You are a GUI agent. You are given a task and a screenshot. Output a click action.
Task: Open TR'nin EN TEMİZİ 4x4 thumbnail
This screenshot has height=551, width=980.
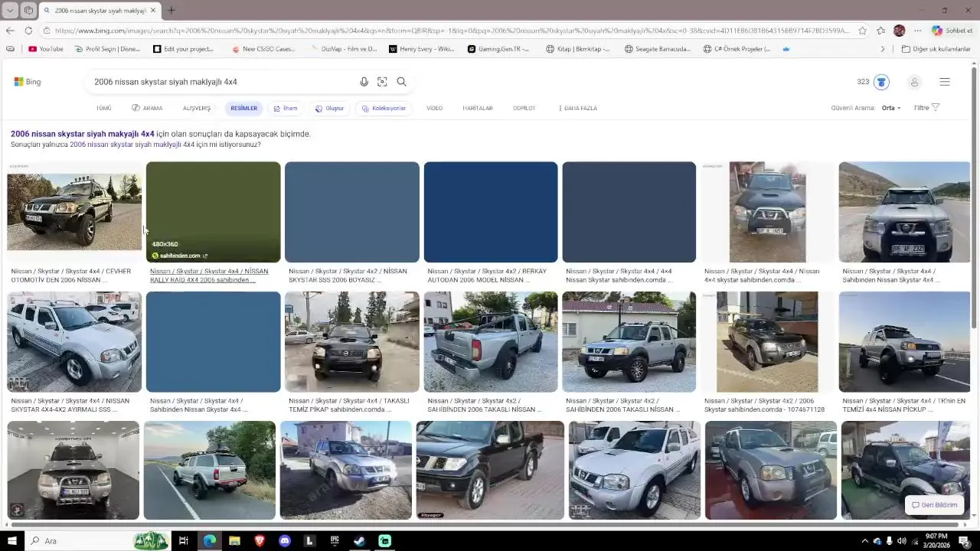coord(904,342)
